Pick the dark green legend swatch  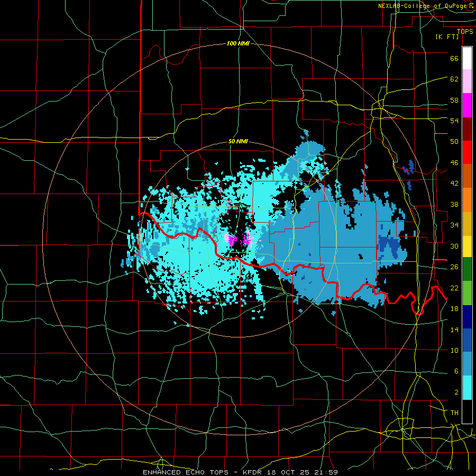pos(467,269)
